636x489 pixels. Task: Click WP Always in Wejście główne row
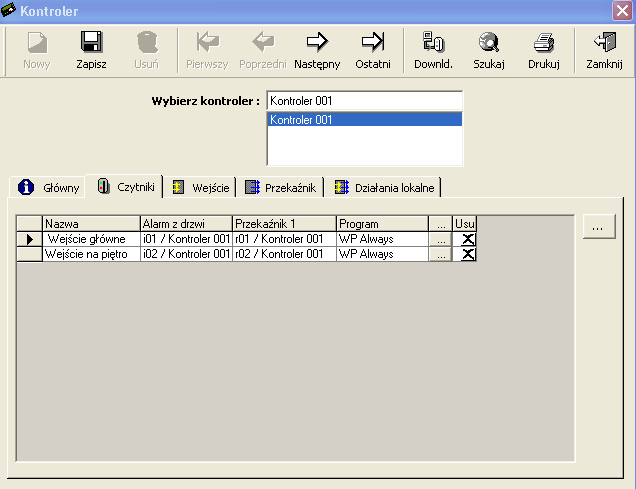382,239
